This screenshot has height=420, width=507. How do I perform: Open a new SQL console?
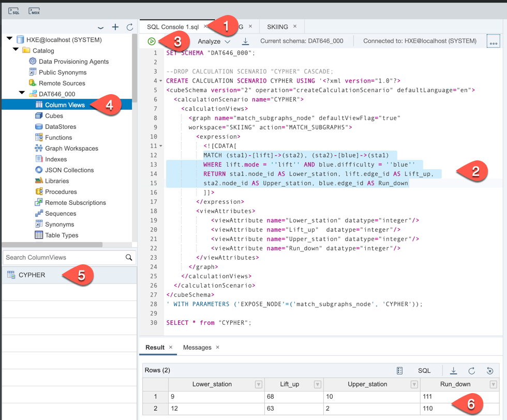(x=13, y=11)
